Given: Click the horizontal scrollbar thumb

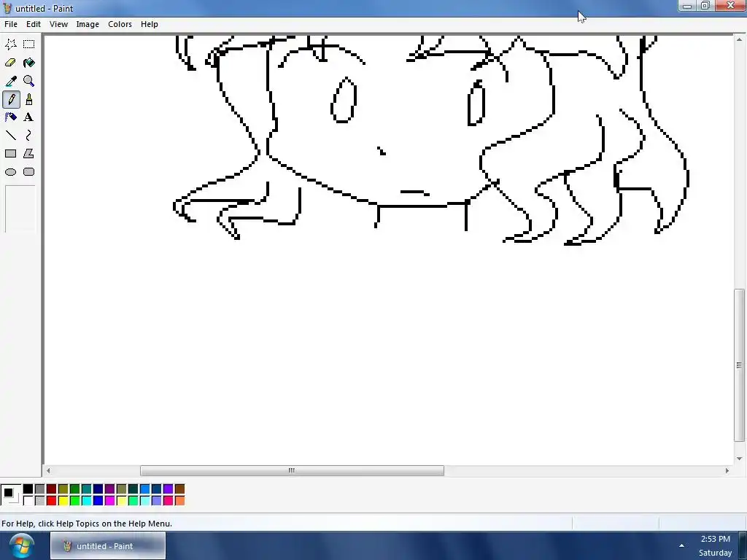Looking at the screenshot, I should point(292,470).
